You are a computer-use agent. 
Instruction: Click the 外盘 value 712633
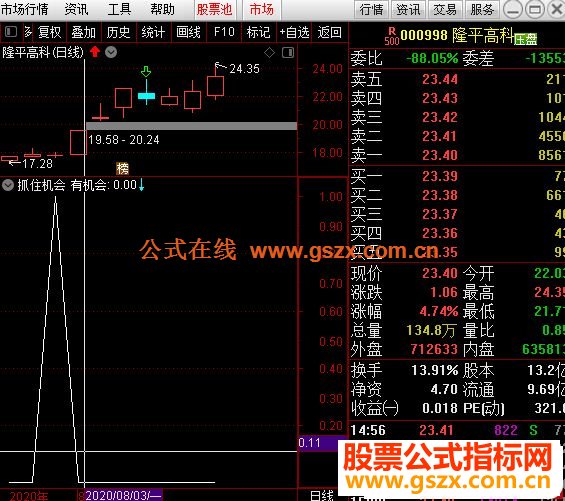point(434,349)
